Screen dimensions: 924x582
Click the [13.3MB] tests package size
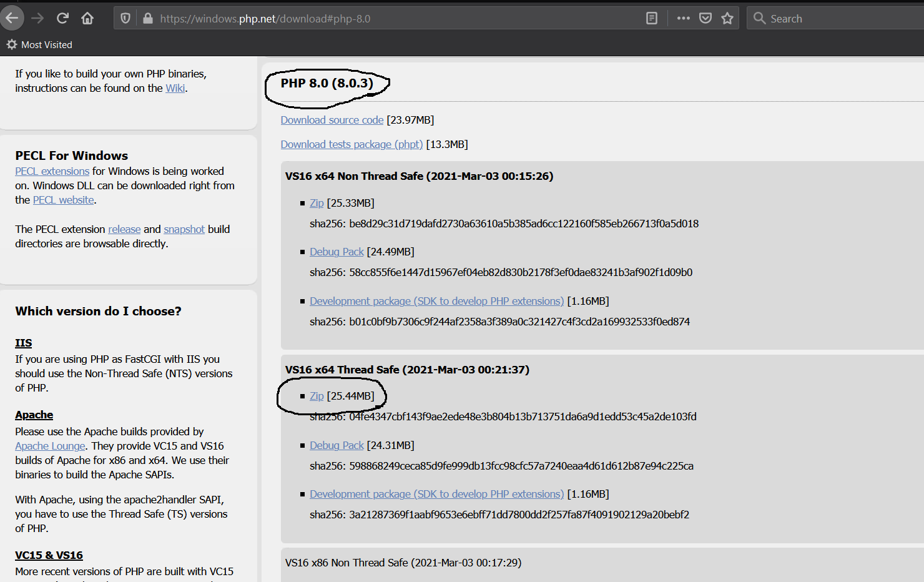tap(447, 144)
